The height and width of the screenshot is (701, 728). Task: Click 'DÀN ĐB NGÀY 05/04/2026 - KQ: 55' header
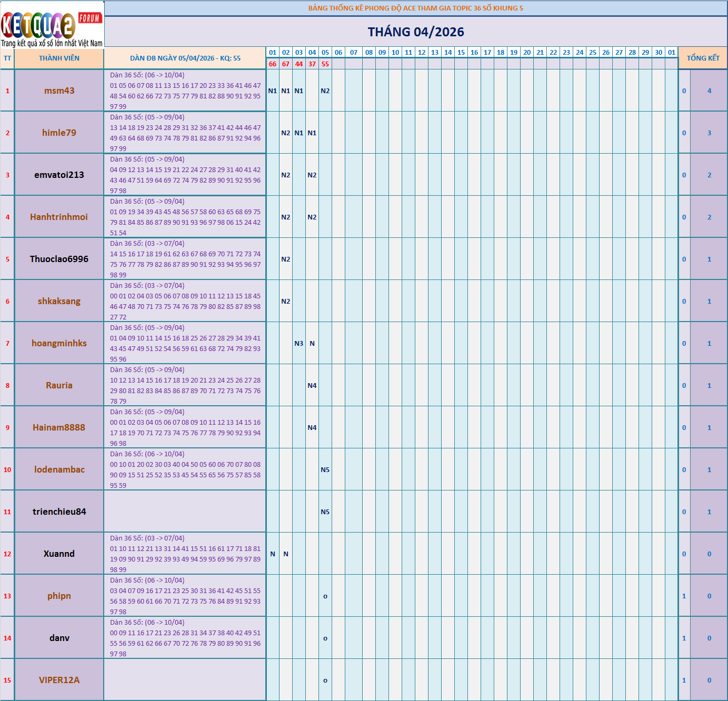(185, 58)
